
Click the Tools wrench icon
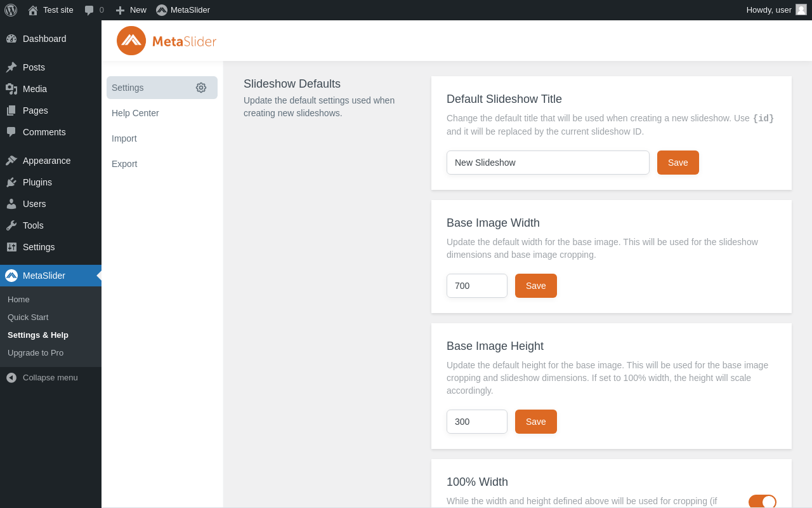[x=11, y=225]
